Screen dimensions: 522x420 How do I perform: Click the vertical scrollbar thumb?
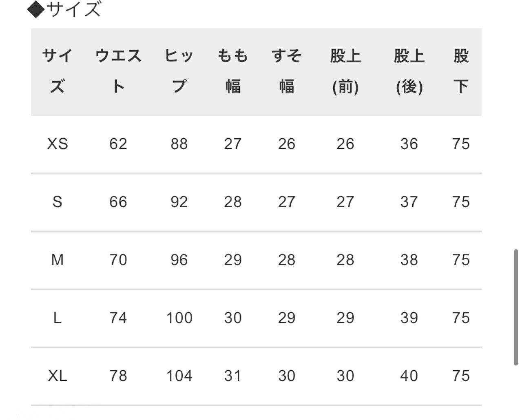click(516, 307)
